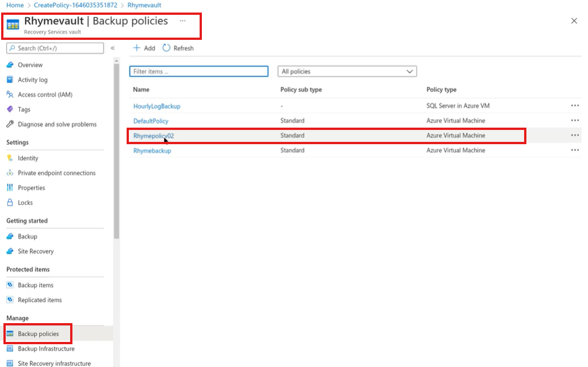Viewport: 588px width, 367px height.
Task: Click the Policy sub type column header
Action: pyautogui.click(x=301, y=89)
